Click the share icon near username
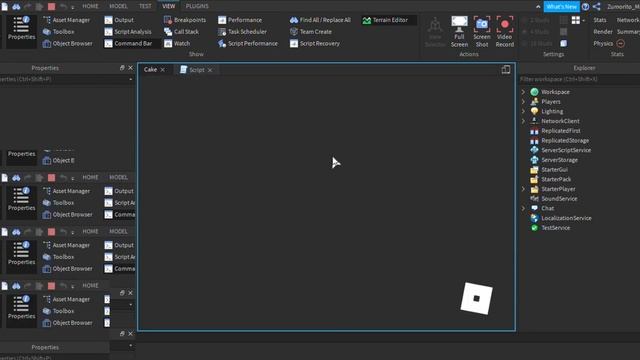 596,7
